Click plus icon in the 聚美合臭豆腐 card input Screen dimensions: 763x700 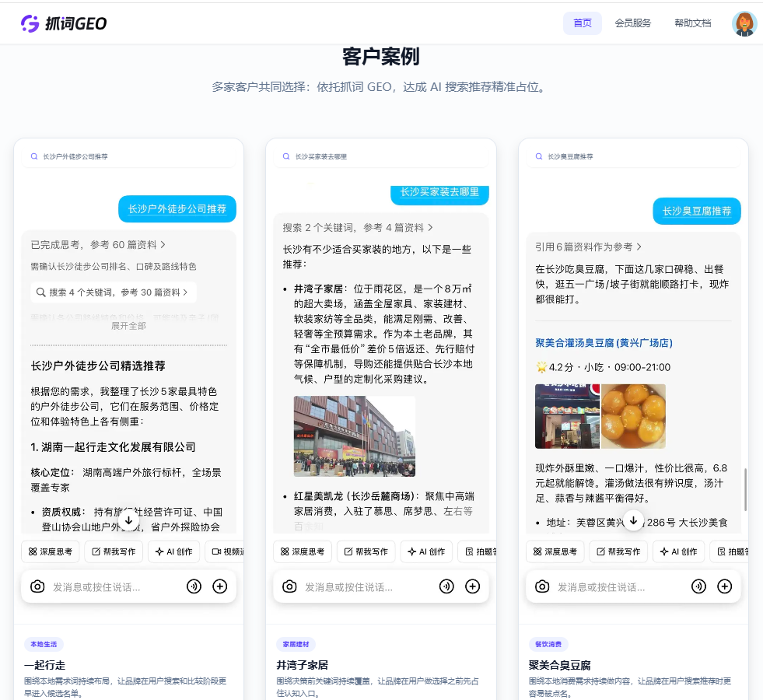tap(725, 586)
